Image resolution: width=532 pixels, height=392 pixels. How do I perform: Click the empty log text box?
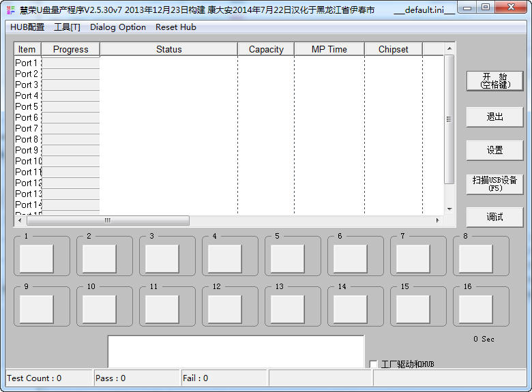[236, 351]
